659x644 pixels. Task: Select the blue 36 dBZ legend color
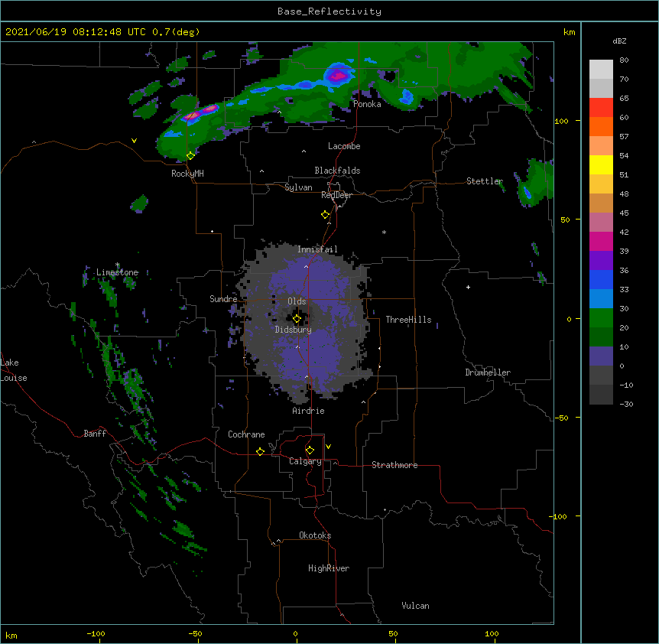[601, 279]
